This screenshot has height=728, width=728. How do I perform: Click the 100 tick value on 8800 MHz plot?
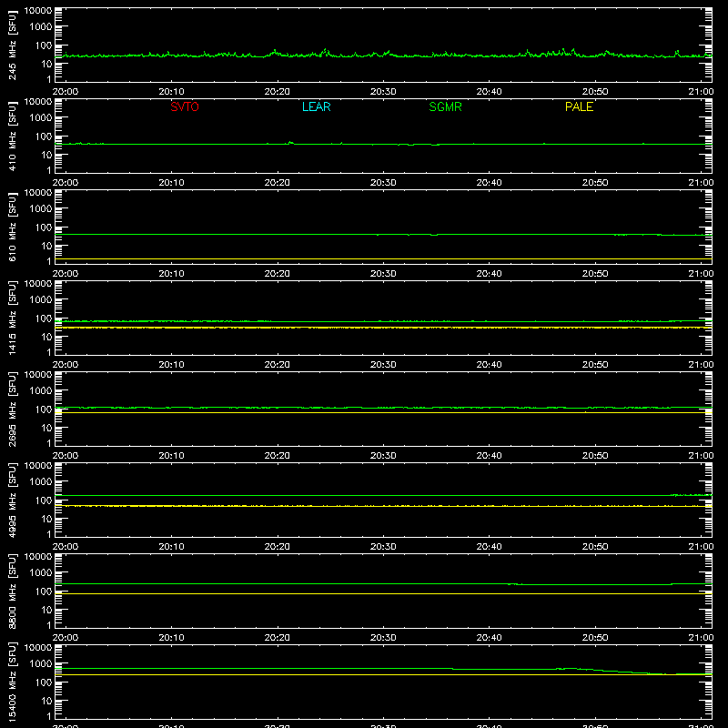(44, 591)
